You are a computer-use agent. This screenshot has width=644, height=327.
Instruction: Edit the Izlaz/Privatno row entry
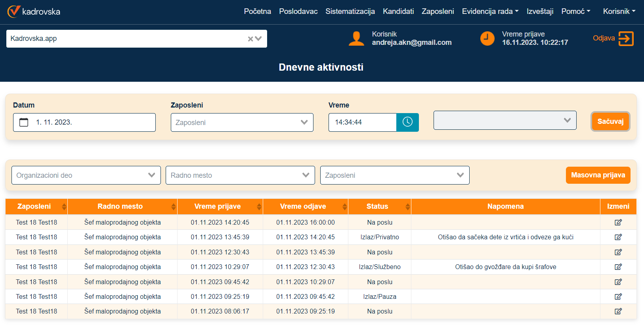tap(618, 237)
